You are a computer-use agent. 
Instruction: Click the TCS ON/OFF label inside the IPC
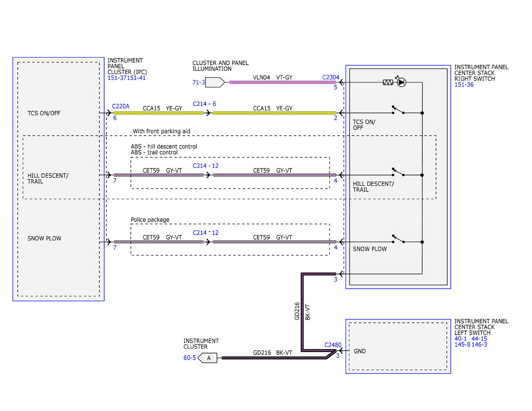click(x=44, y=113)
